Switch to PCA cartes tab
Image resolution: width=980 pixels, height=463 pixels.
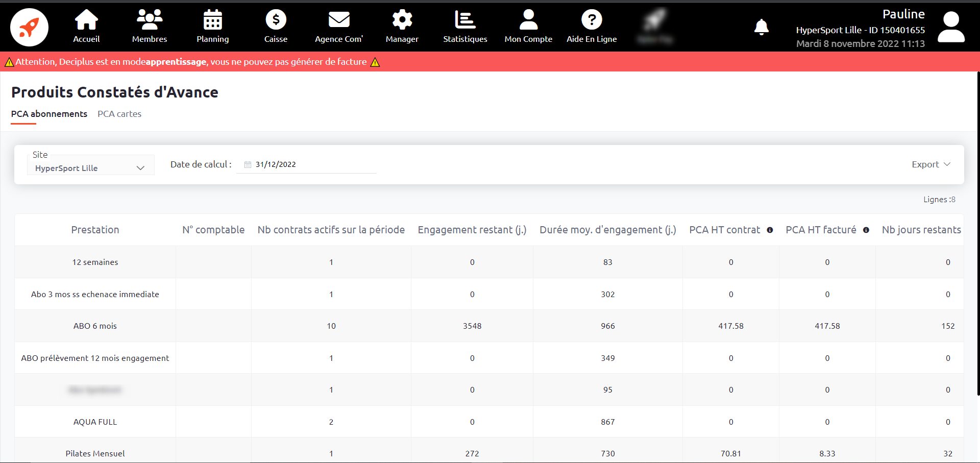(119, 114)
